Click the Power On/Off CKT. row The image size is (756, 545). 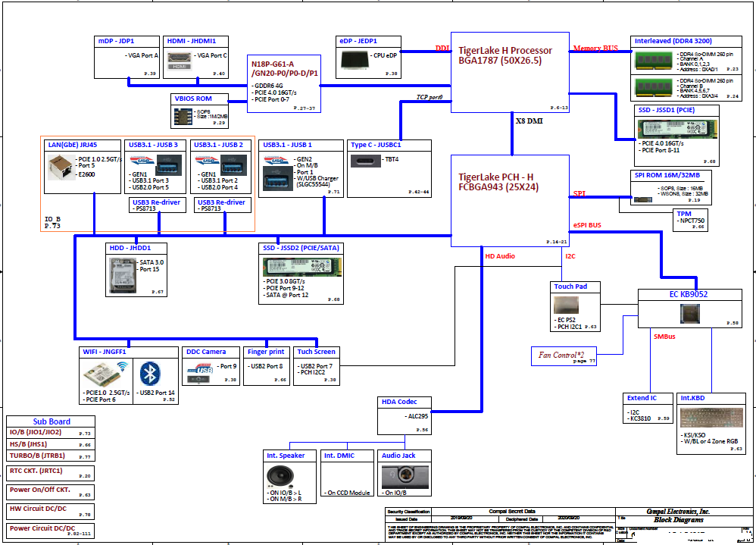[x=51, y=492]
